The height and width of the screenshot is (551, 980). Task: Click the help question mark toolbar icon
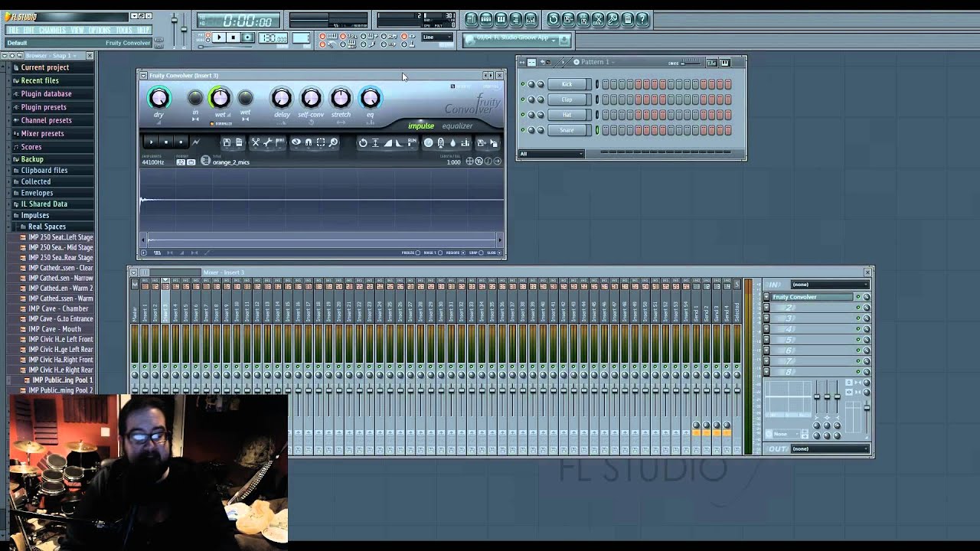click(x=642, y=19)
